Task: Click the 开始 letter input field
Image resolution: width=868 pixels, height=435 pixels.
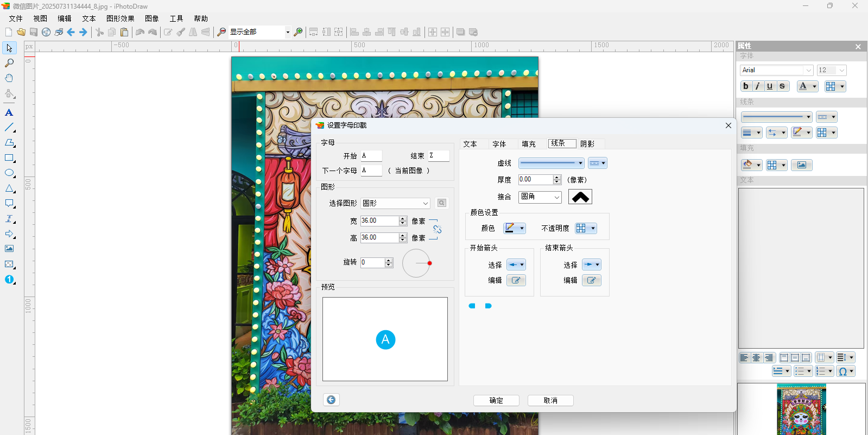Action: (371, 156)
